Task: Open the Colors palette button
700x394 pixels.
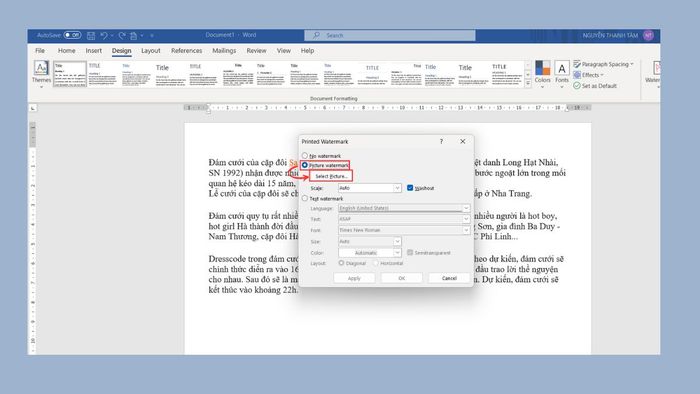Action: click(x=542, y=74)
